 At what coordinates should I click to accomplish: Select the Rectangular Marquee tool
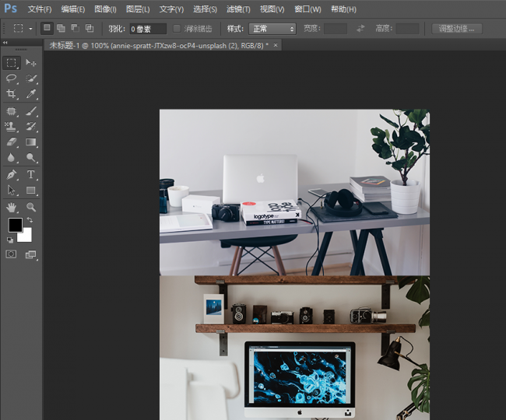click(12, 62)
